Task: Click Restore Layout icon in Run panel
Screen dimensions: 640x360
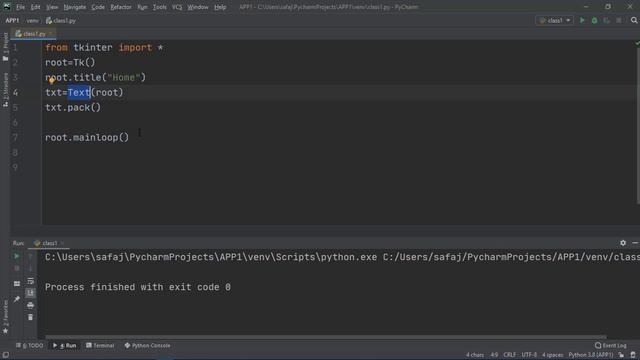Action: 17,284
